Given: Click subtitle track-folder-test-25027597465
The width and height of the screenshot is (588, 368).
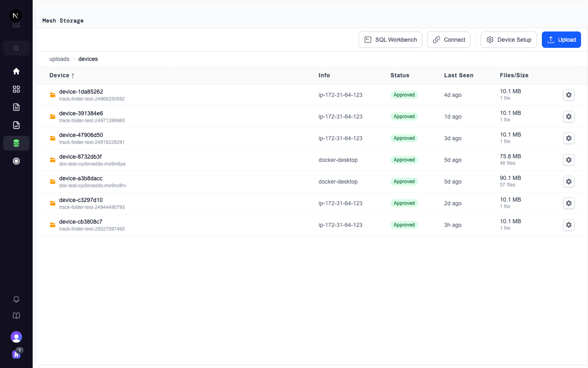Looking at the screenshot, I should tap(92, 229).
